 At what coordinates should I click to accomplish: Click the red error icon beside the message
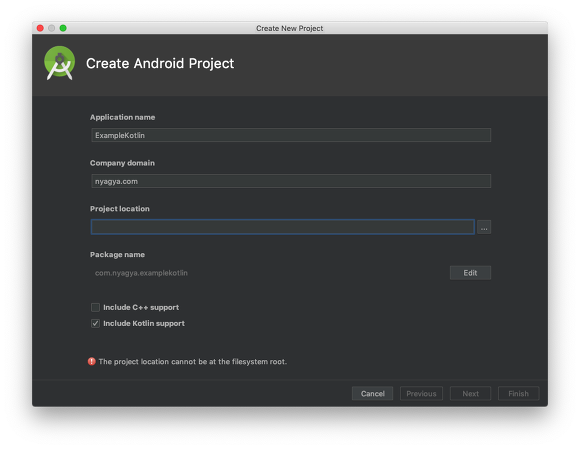91,361
